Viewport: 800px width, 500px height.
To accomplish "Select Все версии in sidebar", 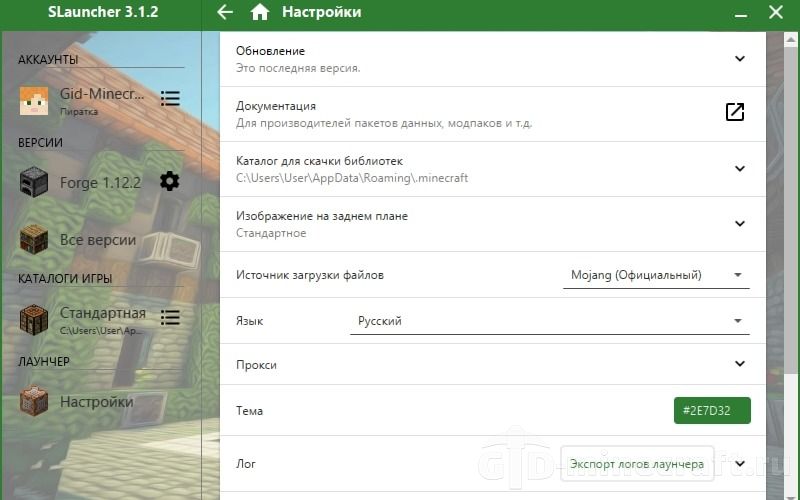I will (98, 240).
